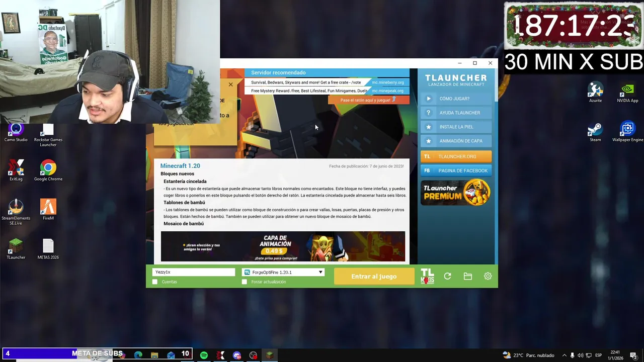Screen dimensions: 644x362
Task: Open ExitLag from the taskbar
Action: (220, 355)
